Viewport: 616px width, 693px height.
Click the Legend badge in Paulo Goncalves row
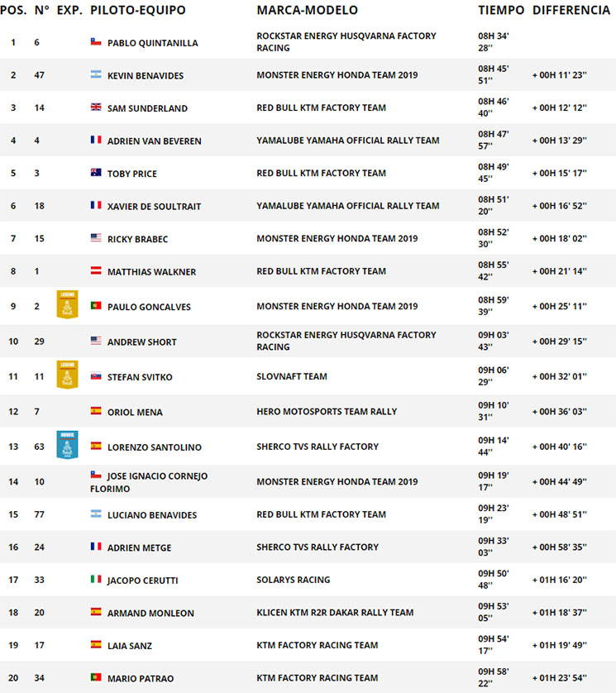tap(67, 304)
